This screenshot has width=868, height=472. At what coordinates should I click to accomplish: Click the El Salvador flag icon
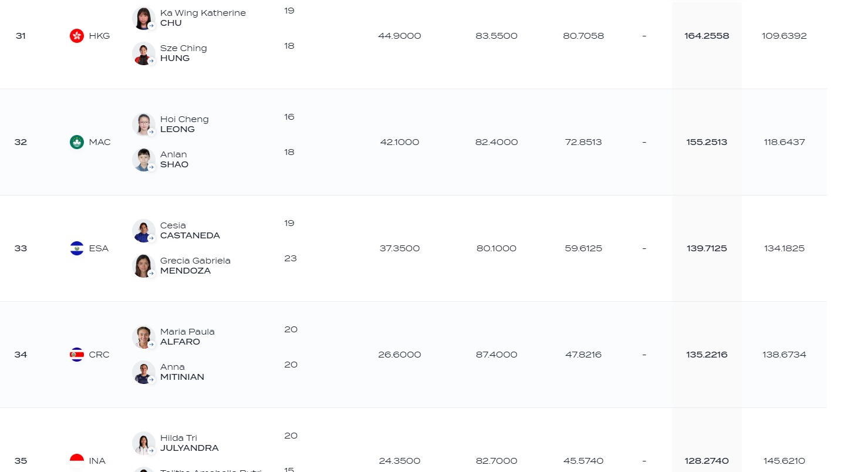tap(77, 248)
